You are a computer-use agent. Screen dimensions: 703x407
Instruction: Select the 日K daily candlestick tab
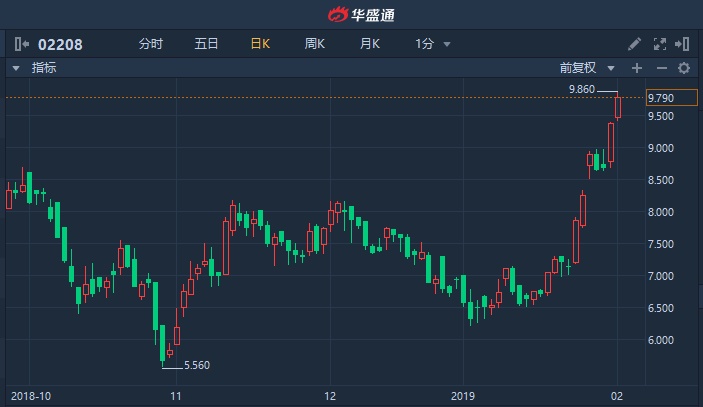(260, 44)
